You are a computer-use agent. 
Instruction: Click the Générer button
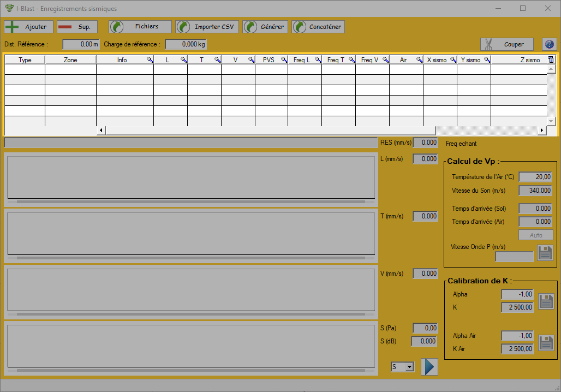pos(265,27)
